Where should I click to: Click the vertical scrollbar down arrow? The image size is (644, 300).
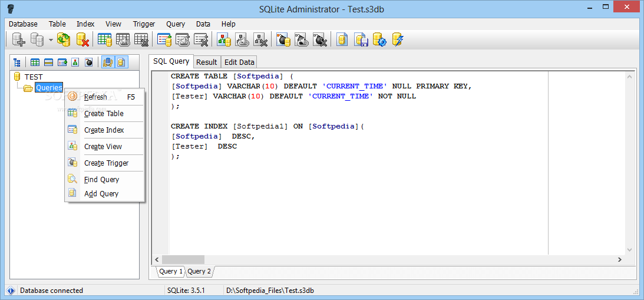pyautogui.click(x=629, y=249)
